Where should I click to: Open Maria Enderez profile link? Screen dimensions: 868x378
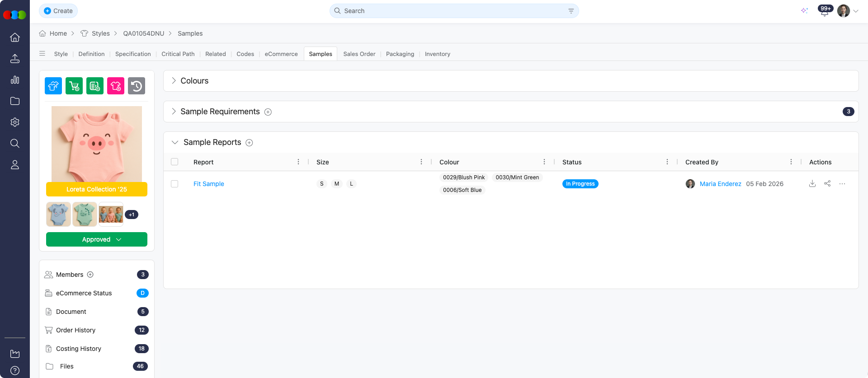point(721,184)
